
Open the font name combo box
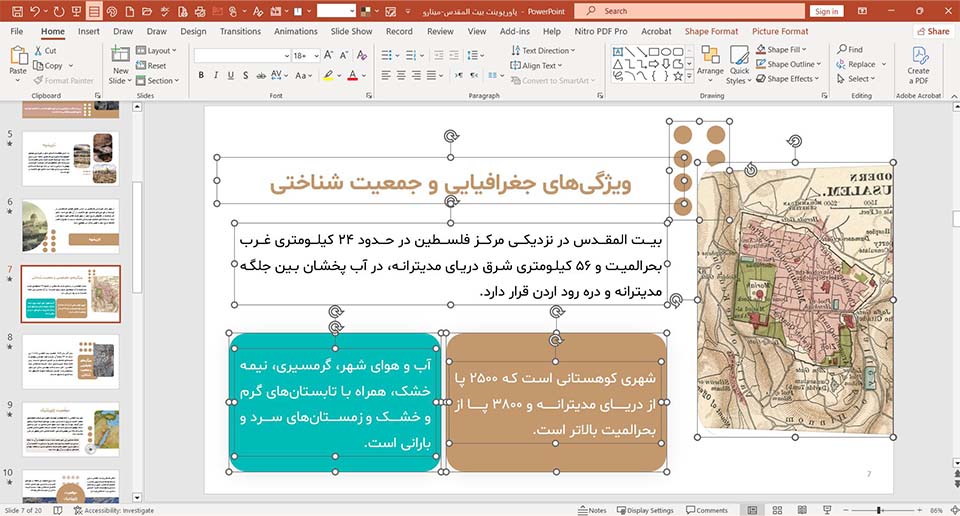pos(242,56)
